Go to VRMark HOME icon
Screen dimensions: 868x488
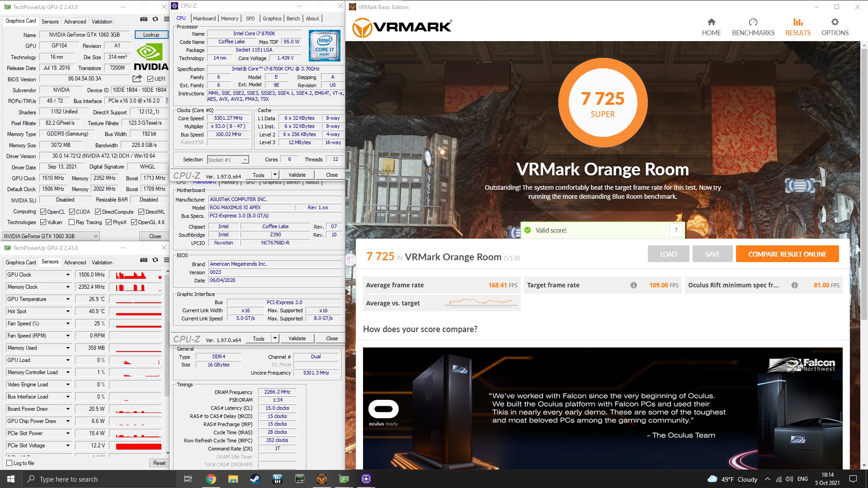tap(711, 22)
